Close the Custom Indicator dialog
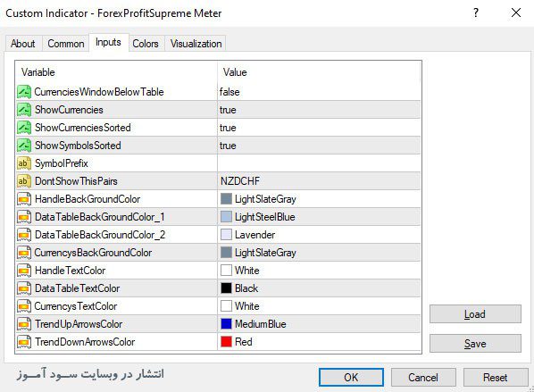 [x=516, y=13]
